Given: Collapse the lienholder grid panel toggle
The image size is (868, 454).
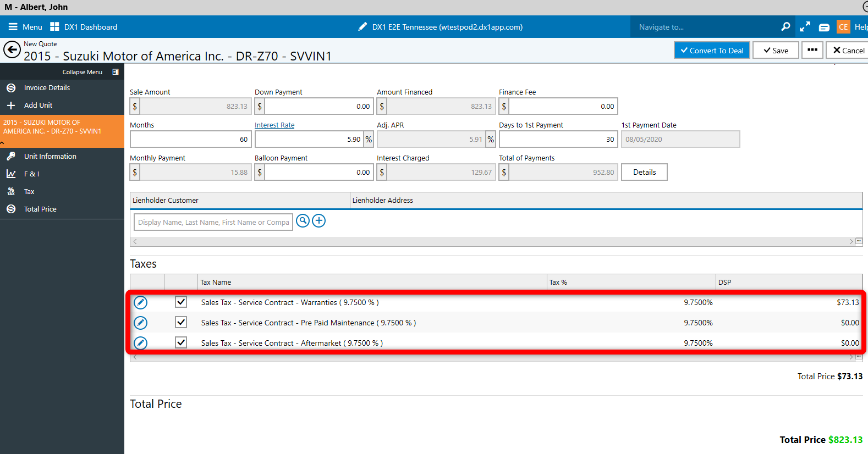Looking at the screenshot, I should 859,241.
